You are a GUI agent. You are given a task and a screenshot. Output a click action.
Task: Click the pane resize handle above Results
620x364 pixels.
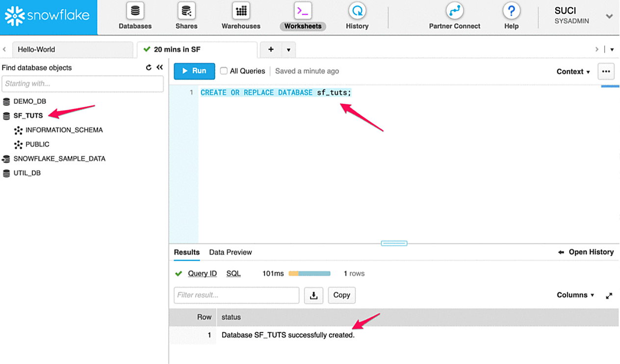tap(394, 243)
